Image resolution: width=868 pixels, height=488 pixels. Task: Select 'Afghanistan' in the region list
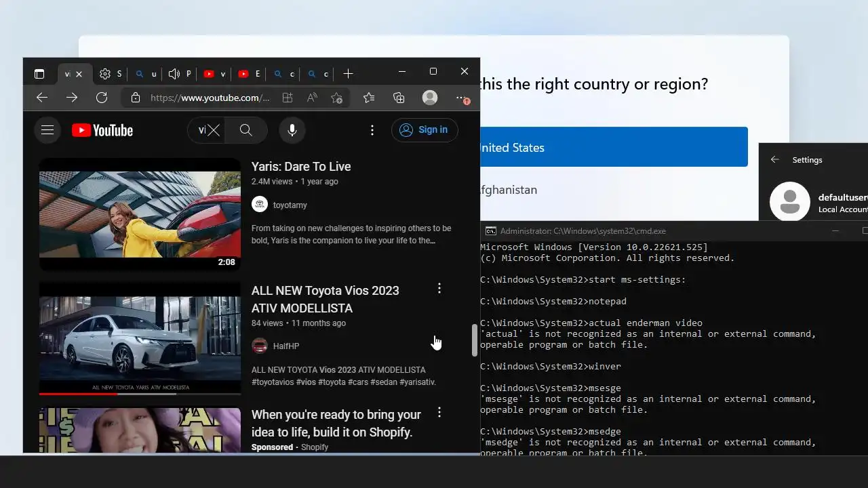tap(507, 190)
